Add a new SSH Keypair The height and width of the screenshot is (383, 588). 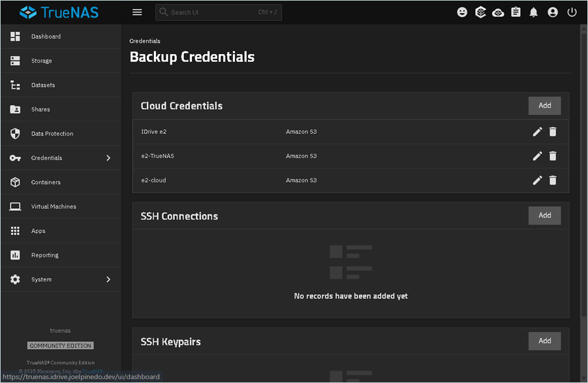pyautogui.click(x=544, y=341)
